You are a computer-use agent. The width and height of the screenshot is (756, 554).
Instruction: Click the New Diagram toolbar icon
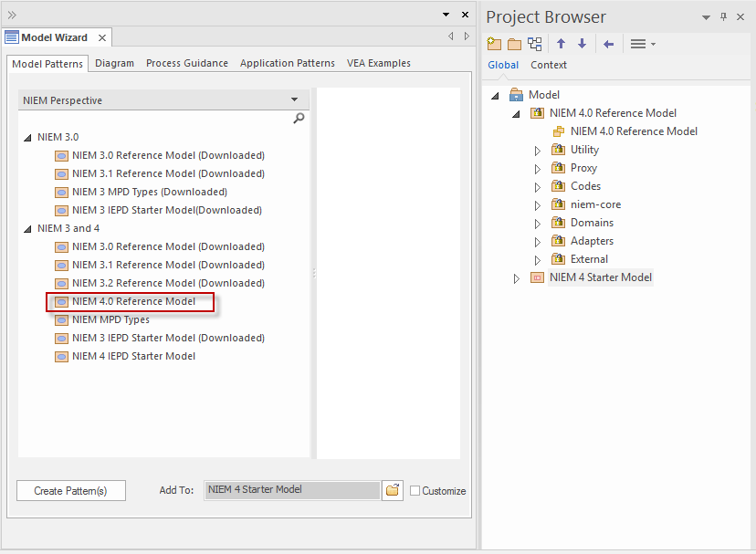point(535,44)
